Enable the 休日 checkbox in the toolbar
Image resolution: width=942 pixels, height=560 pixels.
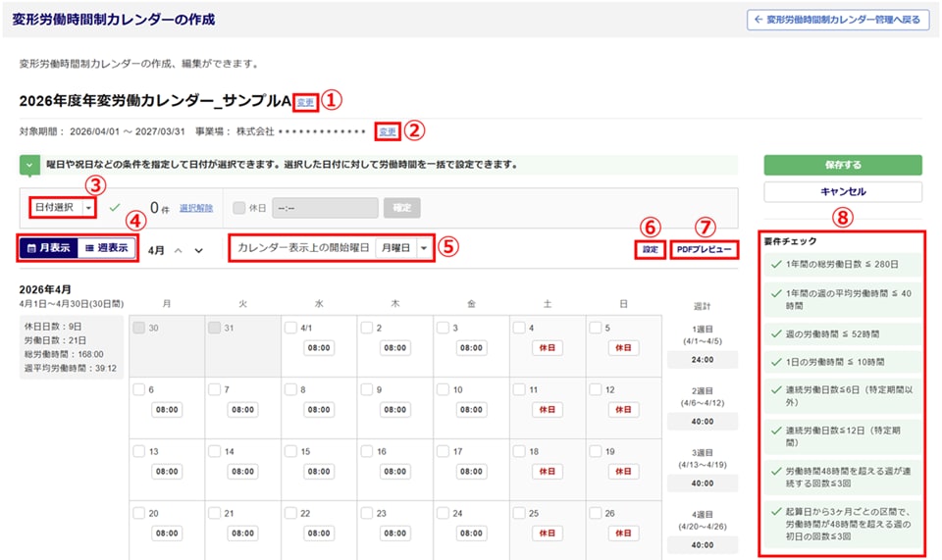click(x=239, y=208)
